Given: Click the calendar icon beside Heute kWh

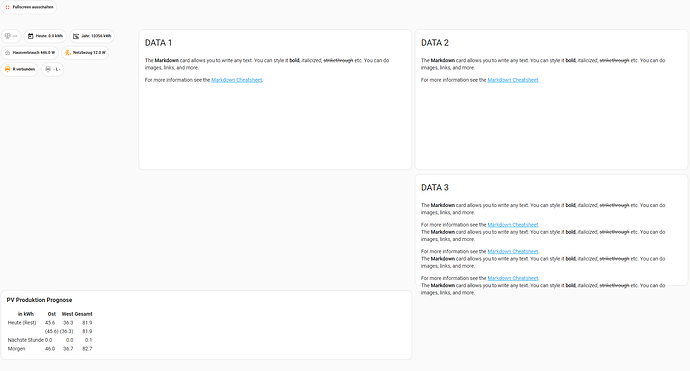Looking at the screenshot, I should pos(30,36).
